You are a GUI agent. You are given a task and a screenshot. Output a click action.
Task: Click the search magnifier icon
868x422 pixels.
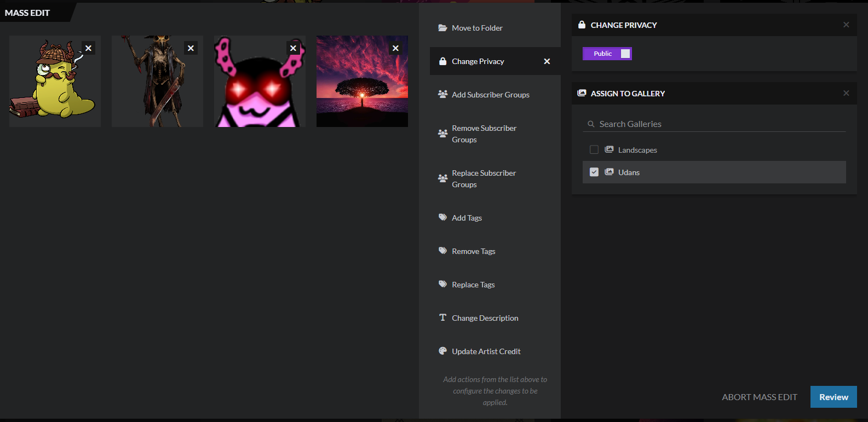591,124
